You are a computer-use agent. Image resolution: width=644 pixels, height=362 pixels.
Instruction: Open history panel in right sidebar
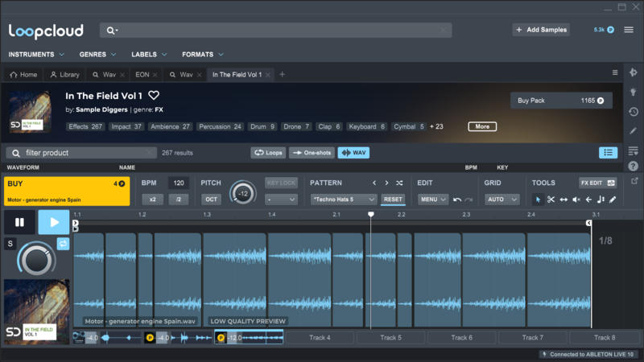634,112
